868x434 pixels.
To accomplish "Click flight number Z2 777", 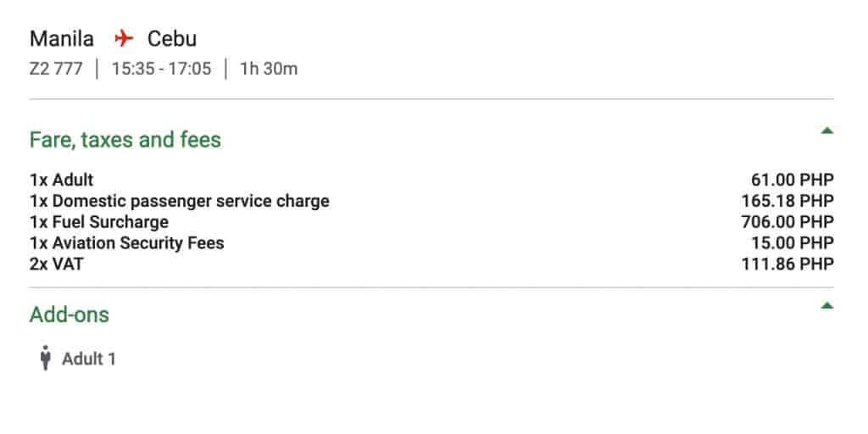I will pos(56,70).
